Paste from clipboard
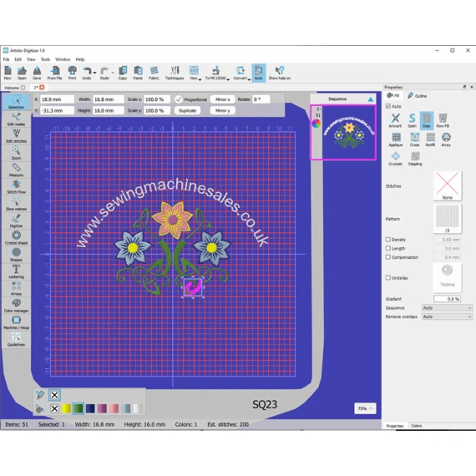This screenshot has width=476, height=476. coord(138,73)
